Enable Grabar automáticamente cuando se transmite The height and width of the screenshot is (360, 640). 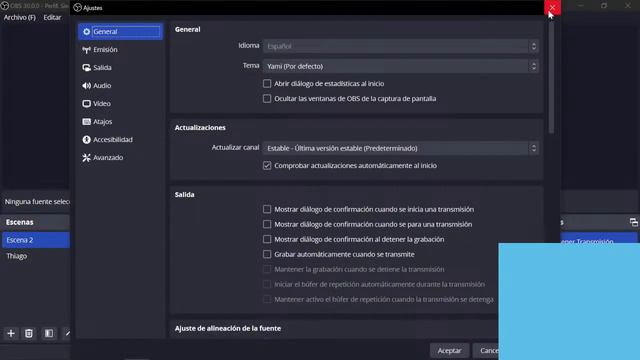267,254
